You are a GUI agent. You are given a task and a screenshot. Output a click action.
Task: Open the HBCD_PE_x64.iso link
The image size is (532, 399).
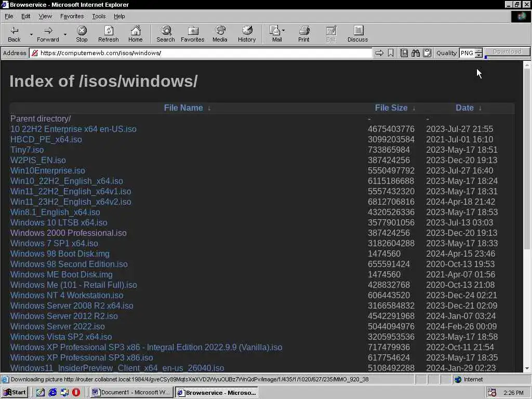click(46, 139)
